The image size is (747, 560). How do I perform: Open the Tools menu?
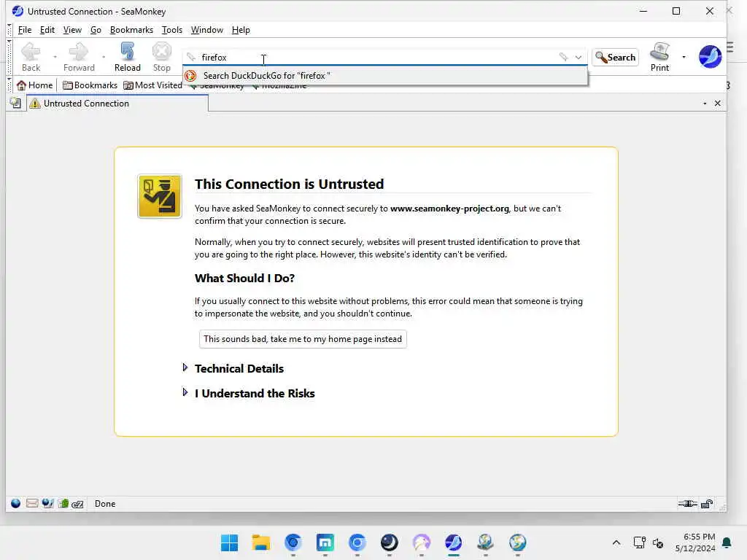tap(172, 30)
